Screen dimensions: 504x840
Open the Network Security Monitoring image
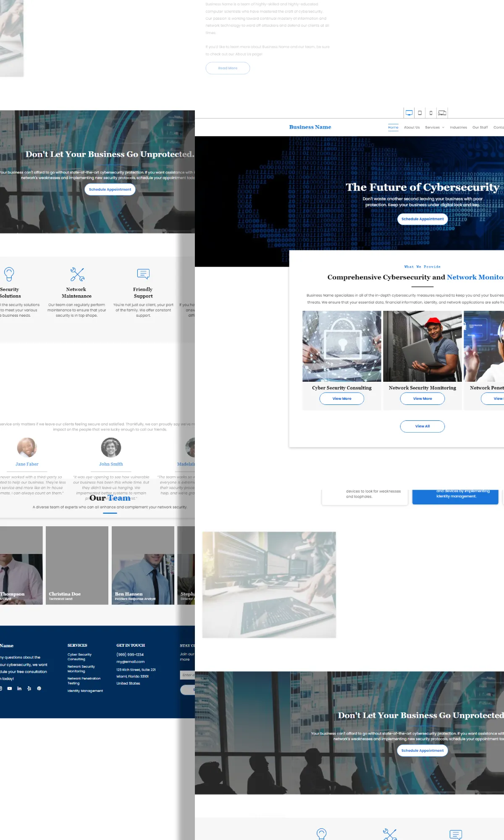[423, 346]
